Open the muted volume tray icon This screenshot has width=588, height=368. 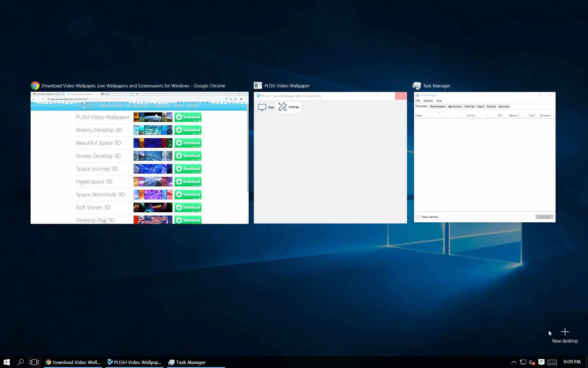point(532,362)
